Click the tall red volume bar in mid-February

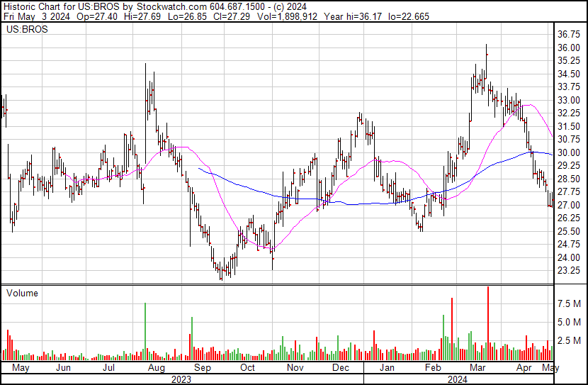coord(452,329)
